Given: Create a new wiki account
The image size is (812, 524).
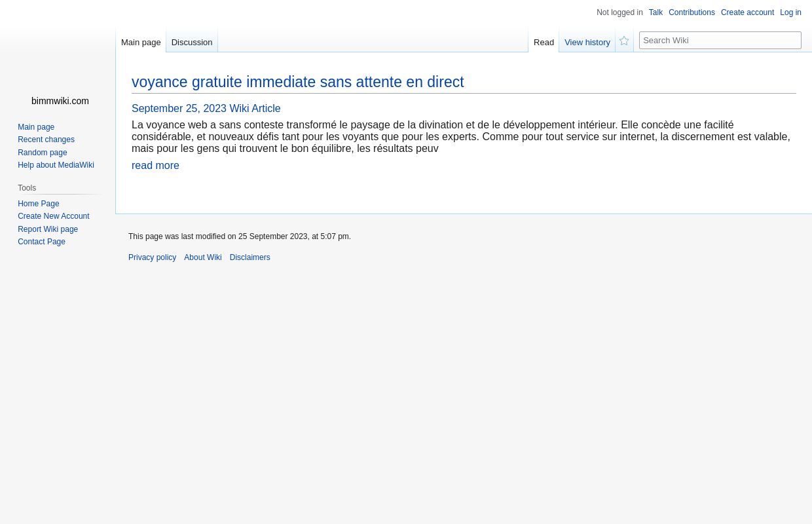Looking at the screenshot, I should tap(747, 12).
